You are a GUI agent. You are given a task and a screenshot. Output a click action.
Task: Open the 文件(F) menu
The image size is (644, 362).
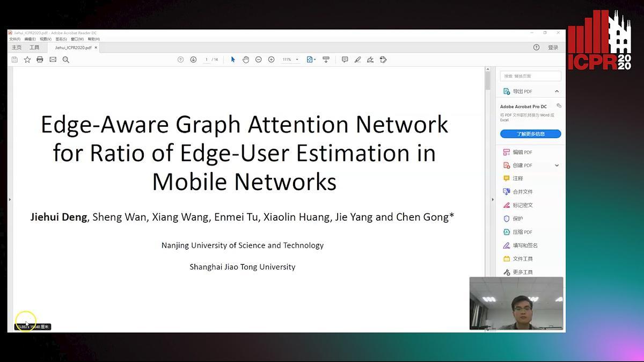[14, 39]
